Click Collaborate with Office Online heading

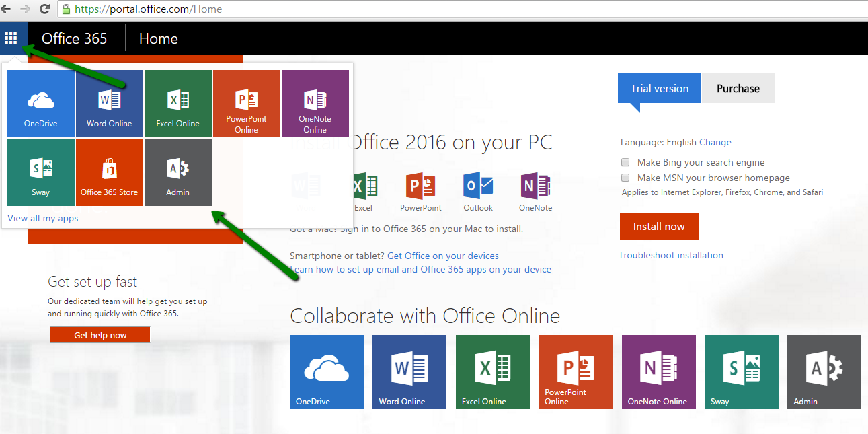tap(425, 316)
